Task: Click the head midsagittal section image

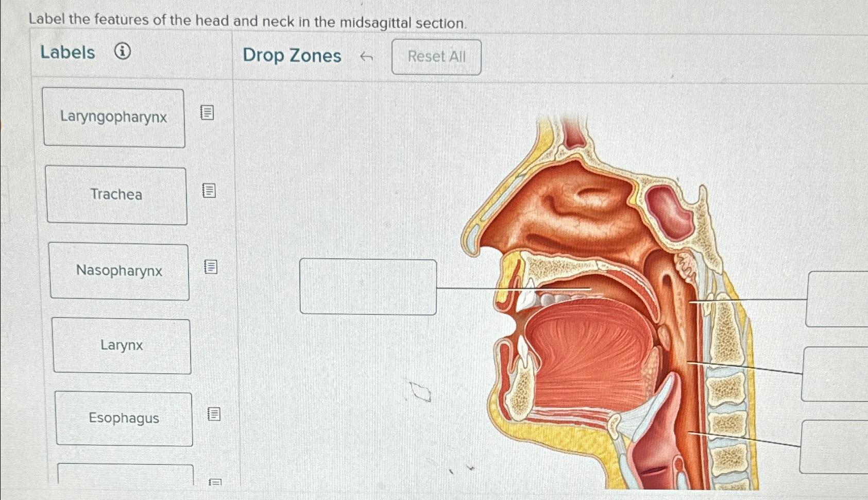Action: click(608, 302)
